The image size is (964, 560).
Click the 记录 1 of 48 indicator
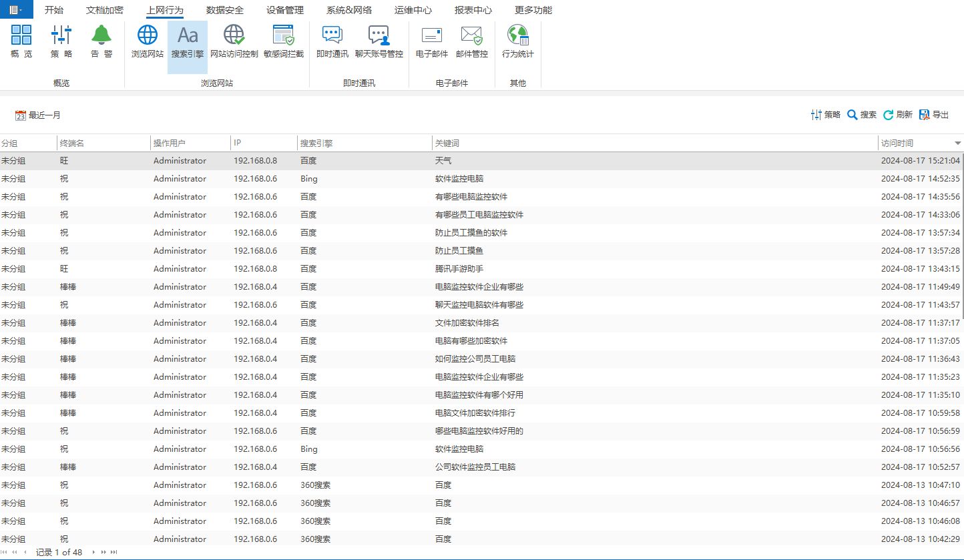(59, 553)
